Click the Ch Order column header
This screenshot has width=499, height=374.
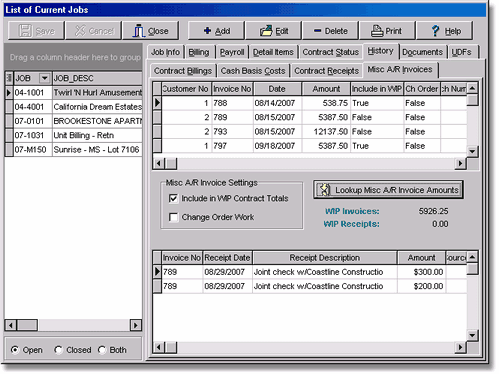coord(422,89)
